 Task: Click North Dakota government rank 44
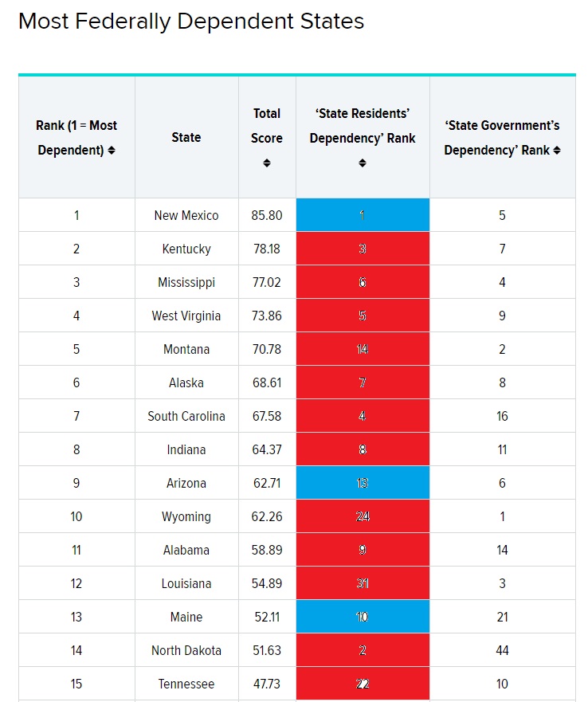(x=503, y=650)
